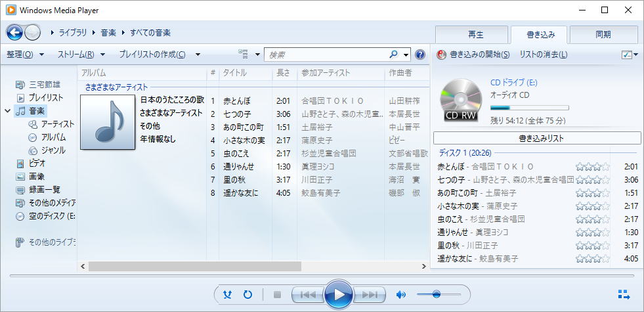Click the search magnifier icon
Screen dimensions: 644x312
click(x=394, y=55)
